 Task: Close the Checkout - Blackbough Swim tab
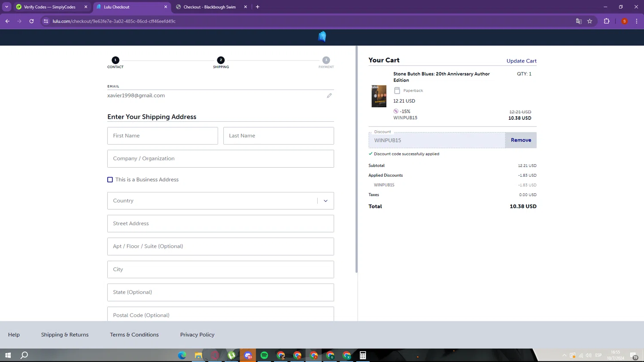[x=246, y=7]
